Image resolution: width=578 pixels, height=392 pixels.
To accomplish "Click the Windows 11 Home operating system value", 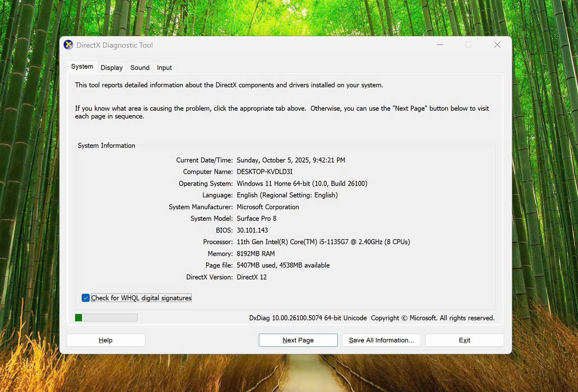I will (302, 184).
